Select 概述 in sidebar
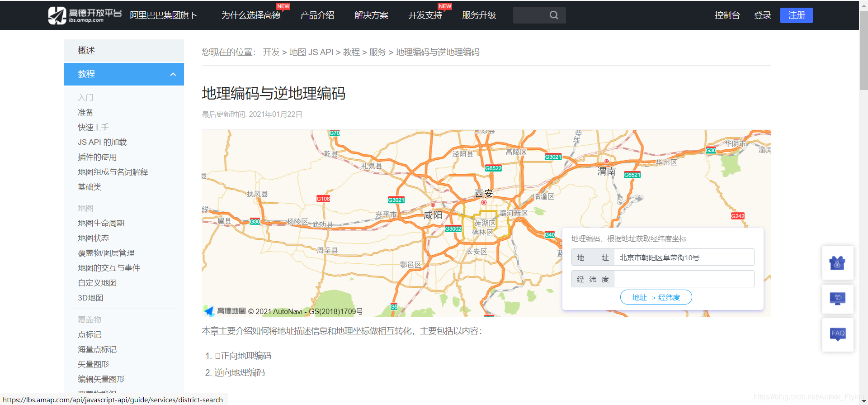The width and height of the screenshot is (868, 405). [124, 51]
